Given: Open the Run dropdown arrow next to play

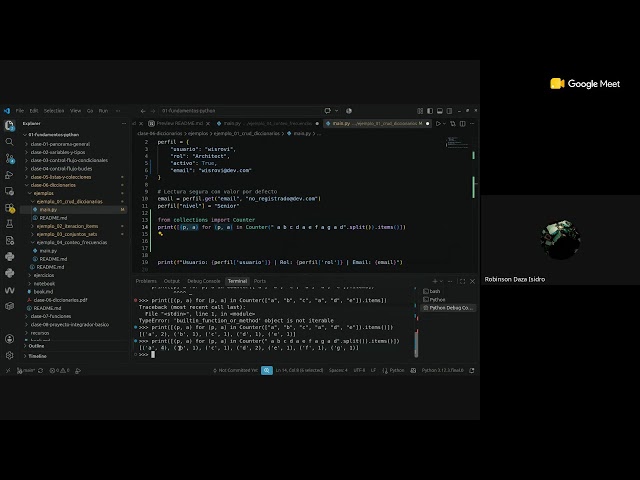Looking at the screenshot, I should (444, 123).
